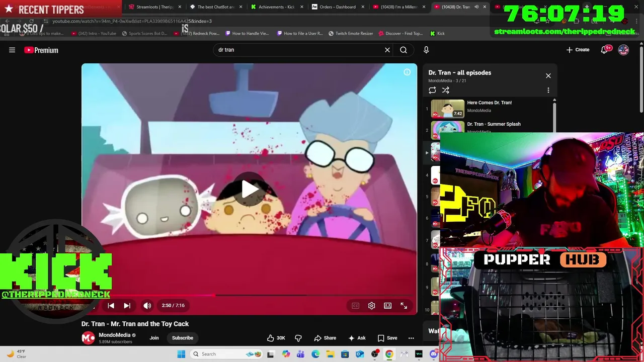Skip to previous video in playlist
The height and width of the screenshot is (362, 644).
pos(111,305)
